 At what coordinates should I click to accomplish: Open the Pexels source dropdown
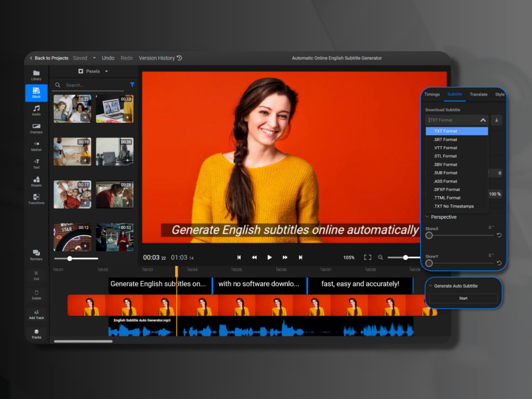[93, 71]
